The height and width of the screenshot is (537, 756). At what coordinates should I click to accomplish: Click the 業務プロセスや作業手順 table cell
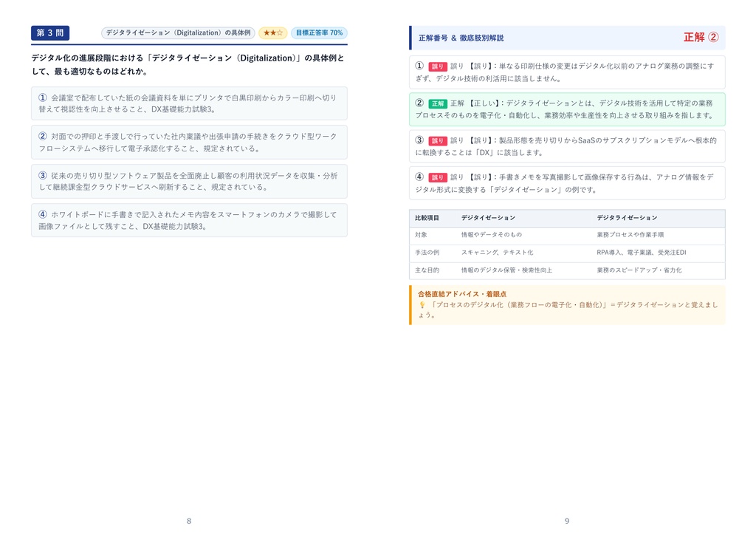click(630, 235)
